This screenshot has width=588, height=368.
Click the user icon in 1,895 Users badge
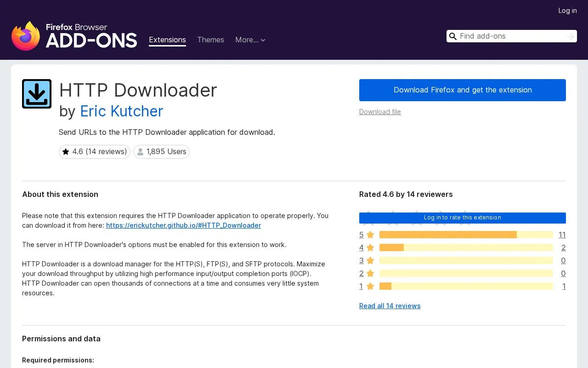pyautogui.click(x=141, y=152)
